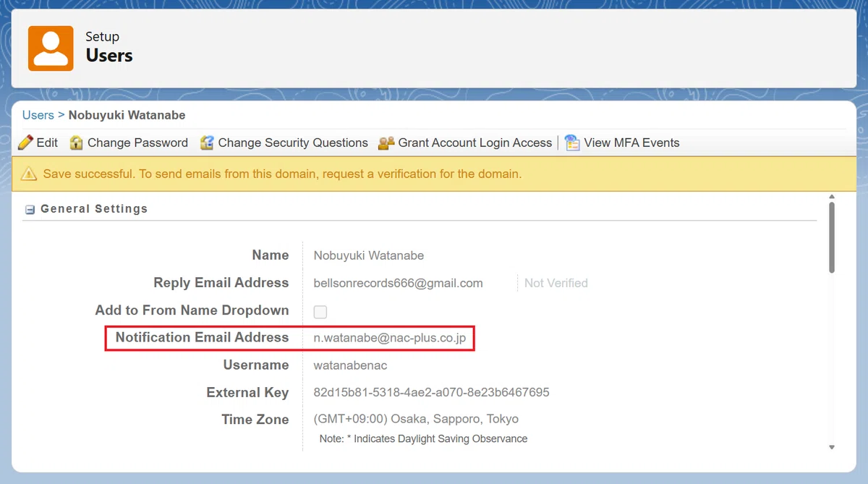Click the Daylight Saving Observance note
Image resolution: width=868 pixels, height=484 pixels.
coord(424,438)
